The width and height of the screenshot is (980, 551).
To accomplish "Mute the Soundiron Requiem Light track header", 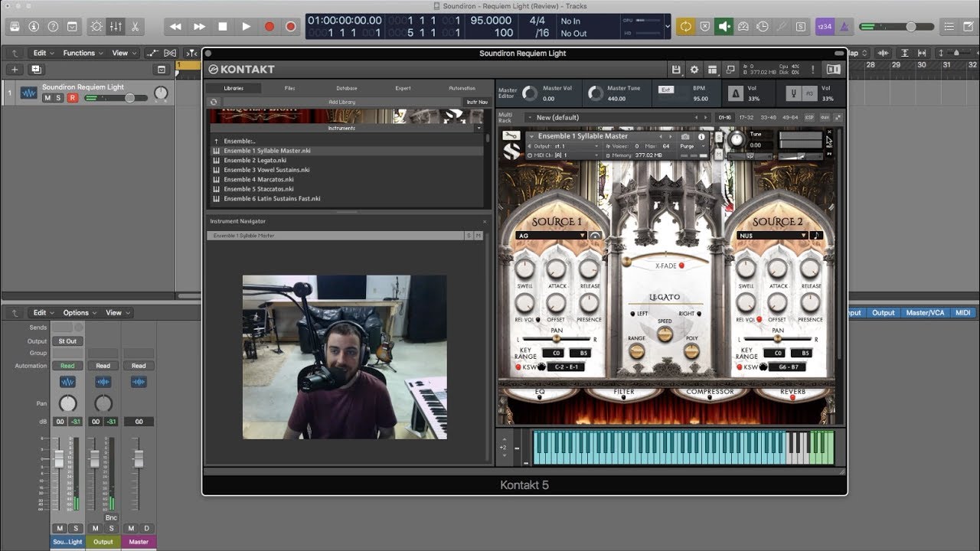I will pos(47,98).
